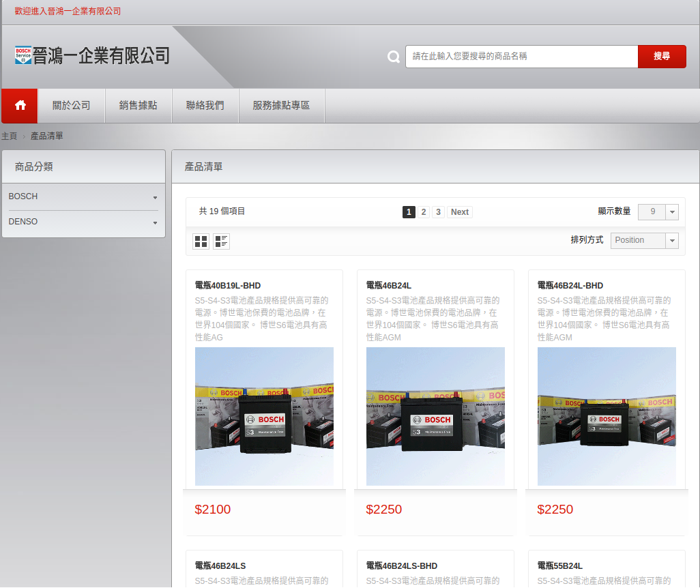
Task: Click the $2100 price text
Action: (x=212, y=510)
